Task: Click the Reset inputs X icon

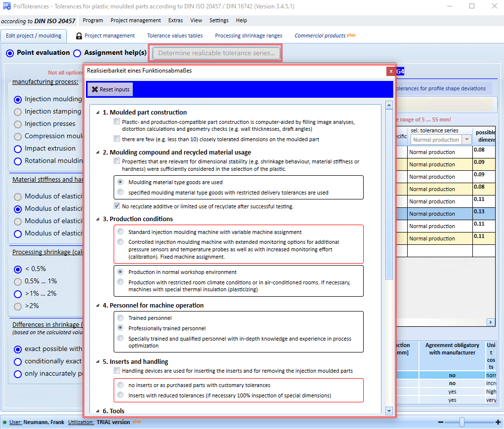Action: click(94, 89)
